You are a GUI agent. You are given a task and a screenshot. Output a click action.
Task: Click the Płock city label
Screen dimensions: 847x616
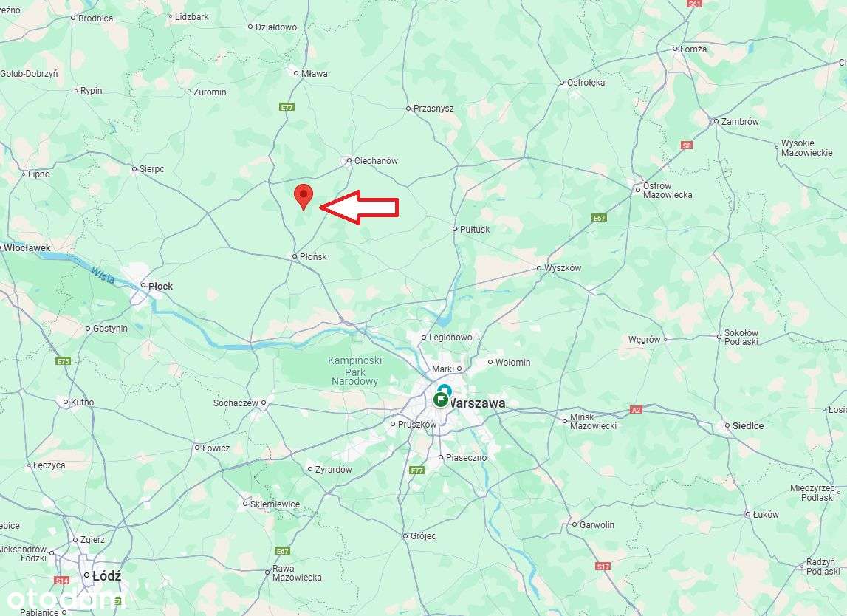[160, 286]
